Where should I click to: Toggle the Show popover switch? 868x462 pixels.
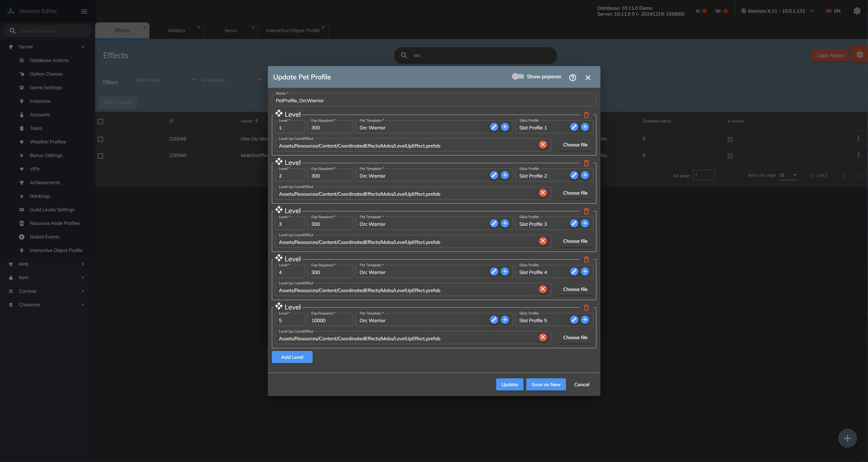[518, 76]
